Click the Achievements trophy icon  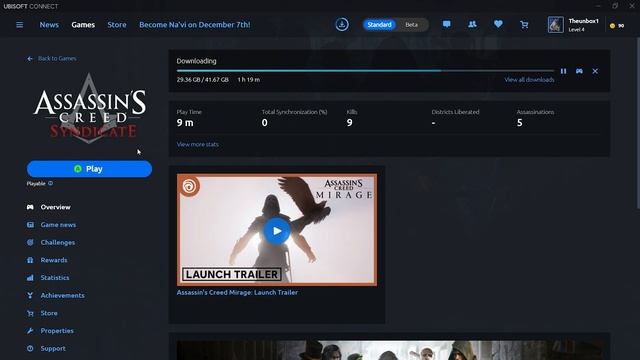pos(30,296)
